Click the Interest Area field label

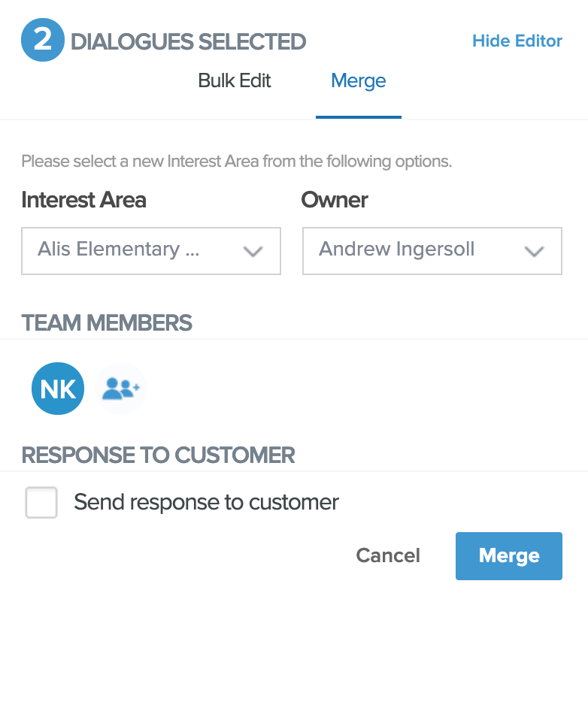tap(83, 200)
